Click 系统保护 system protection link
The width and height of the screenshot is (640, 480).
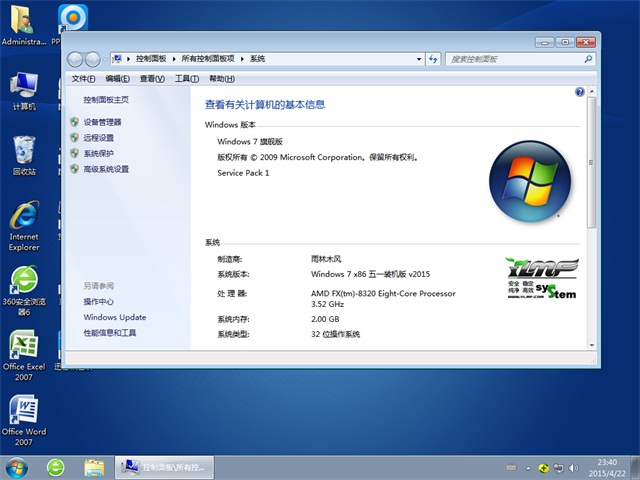click(99, 154)
